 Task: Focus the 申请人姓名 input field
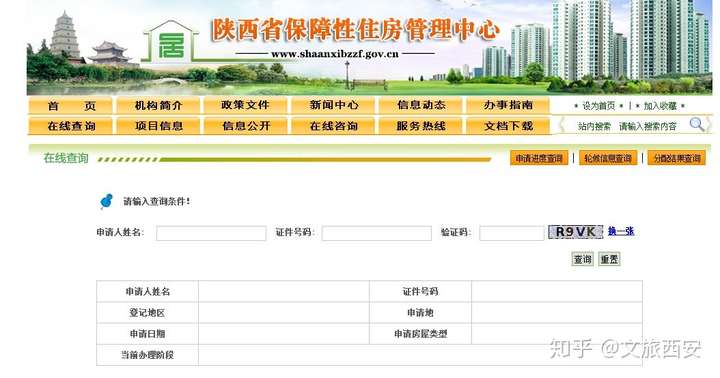coord(211,233)
